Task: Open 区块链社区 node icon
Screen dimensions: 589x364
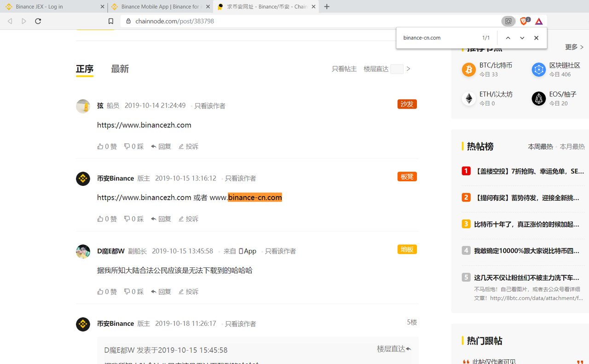Action: (539, 69)
